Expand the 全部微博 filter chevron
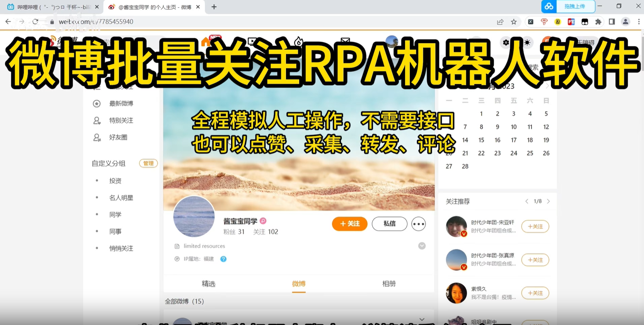The height and width of the screenshot is (325, 644). pos(422,319)
